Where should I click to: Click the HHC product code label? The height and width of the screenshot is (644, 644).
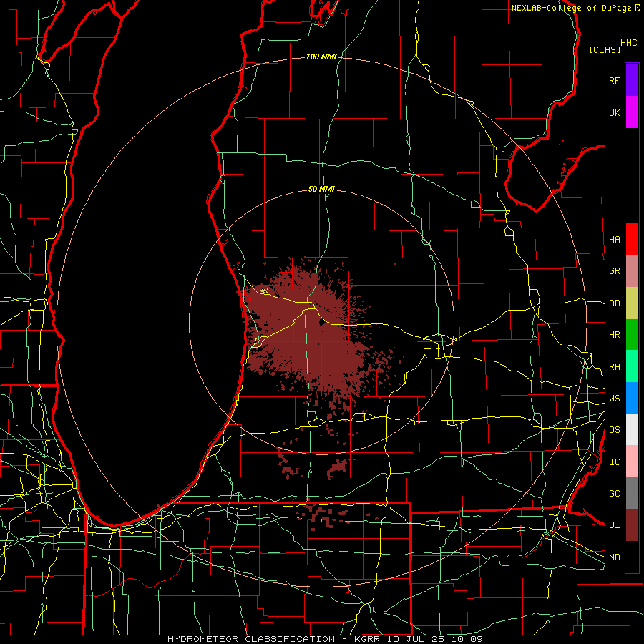click(x=628, y=43)
